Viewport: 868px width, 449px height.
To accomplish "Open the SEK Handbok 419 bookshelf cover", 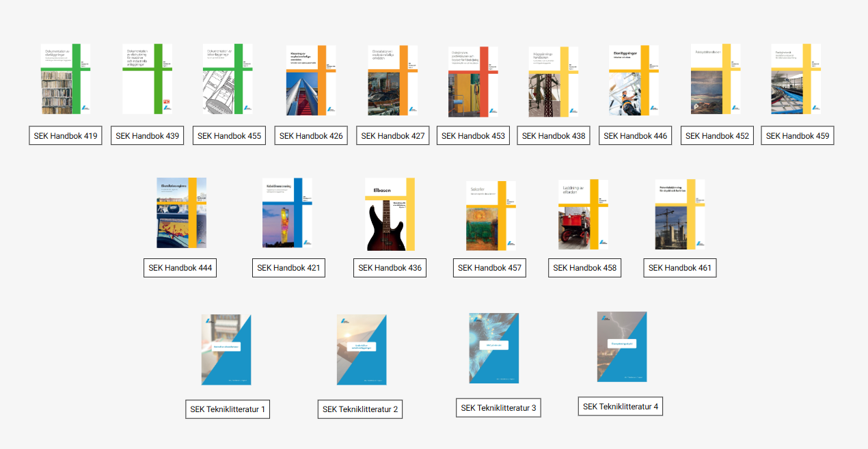I will coord(66,79).
